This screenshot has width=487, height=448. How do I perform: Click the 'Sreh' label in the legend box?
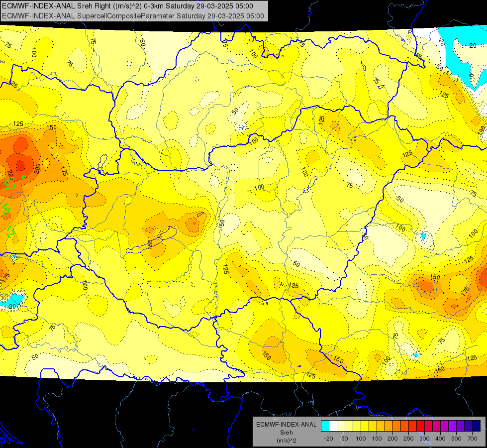286,433
